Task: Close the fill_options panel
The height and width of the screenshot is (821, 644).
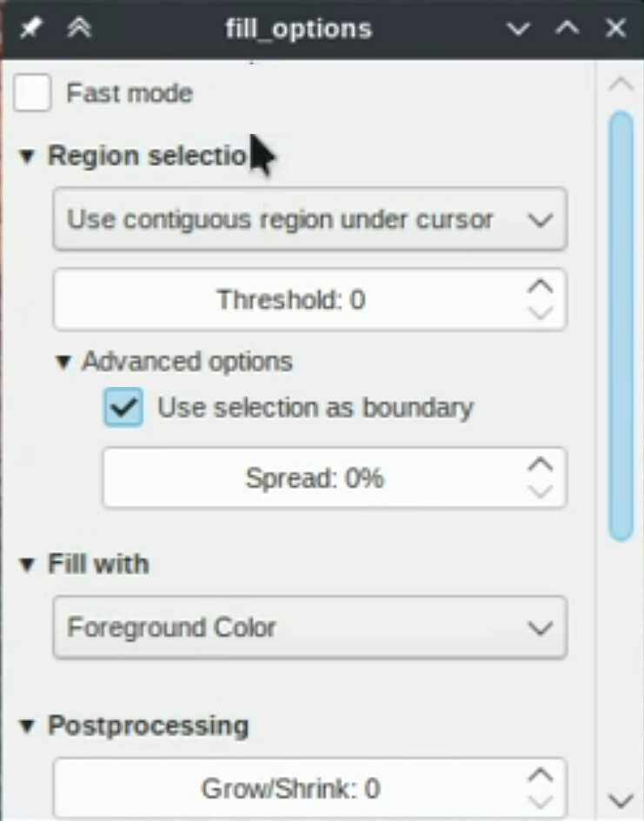Action: point(616,29)
